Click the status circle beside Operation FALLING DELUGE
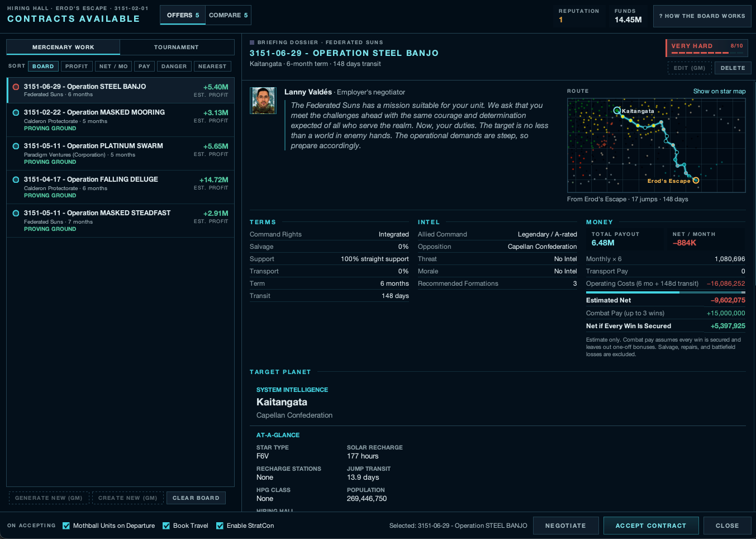The width and height of the screenshot is (756, 539). coord(16,179)
